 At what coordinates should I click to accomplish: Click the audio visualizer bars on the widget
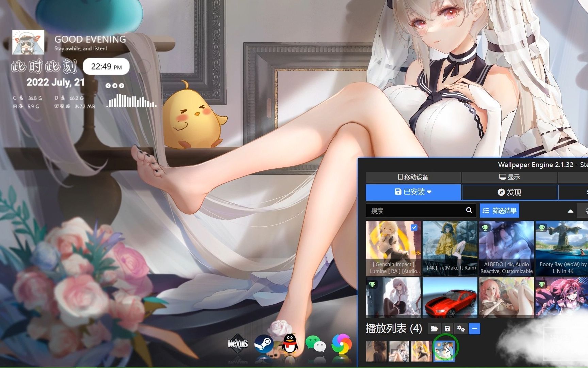click(x=132, y=101)
